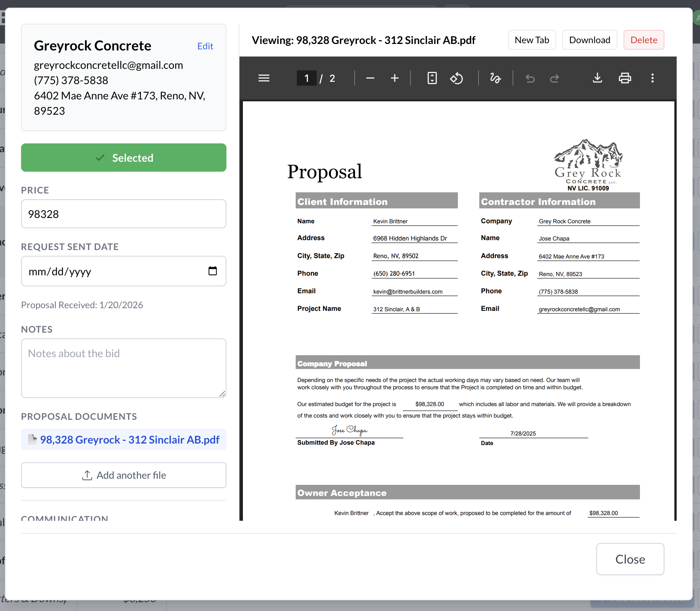This screenshot has height=611, width=700.
Task: Open the PDF sidebar menu icon
Action: (264, 78)
